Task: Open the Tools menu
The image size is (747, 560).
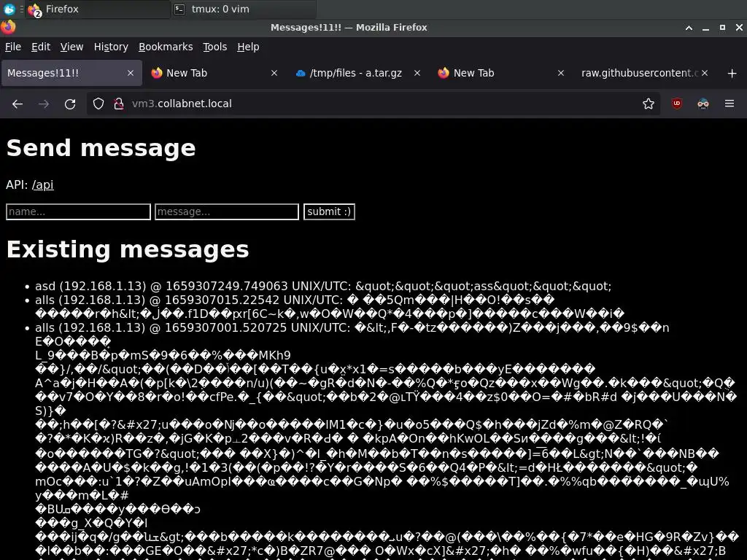Action: click(x=215, y=47)
